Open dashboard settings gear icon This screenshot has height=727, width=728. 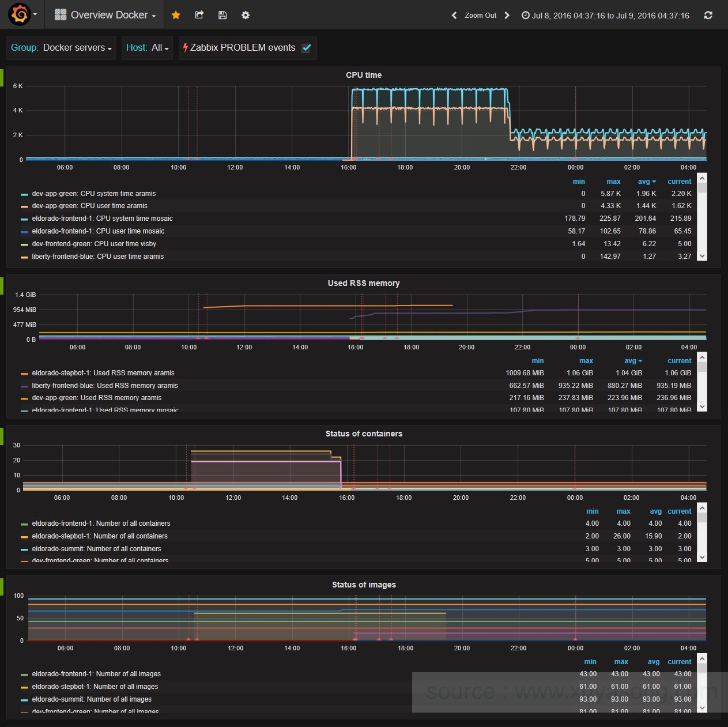click(246, 15)
